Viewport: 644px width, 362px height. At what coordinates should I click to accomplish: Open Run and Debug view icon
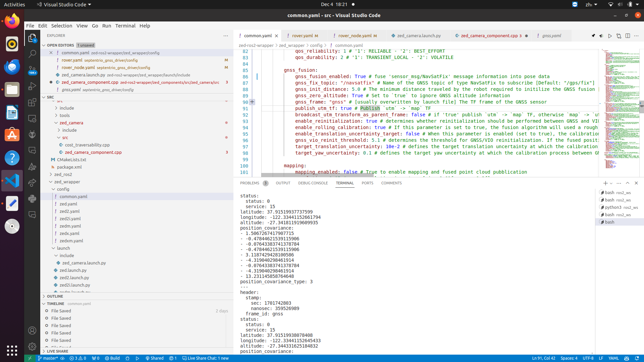click(32, 86)
